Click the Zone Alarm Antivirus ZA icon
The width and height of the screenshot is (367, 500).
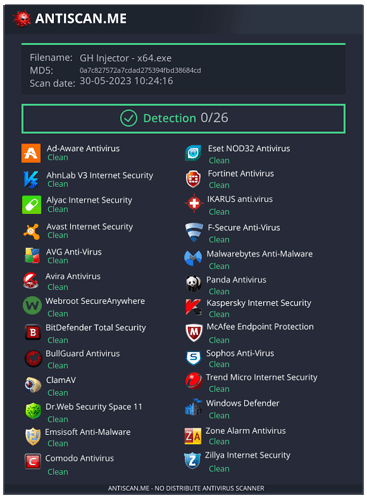click(x=193, y=436)
